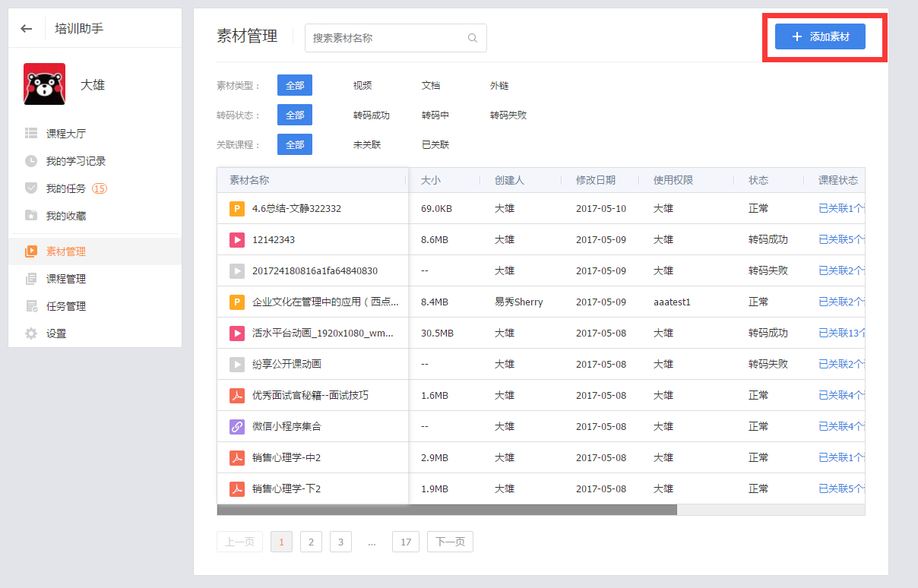Focus the 搜索素材名称 search field
Screen dimensions: 918x588
coord(396,38)
